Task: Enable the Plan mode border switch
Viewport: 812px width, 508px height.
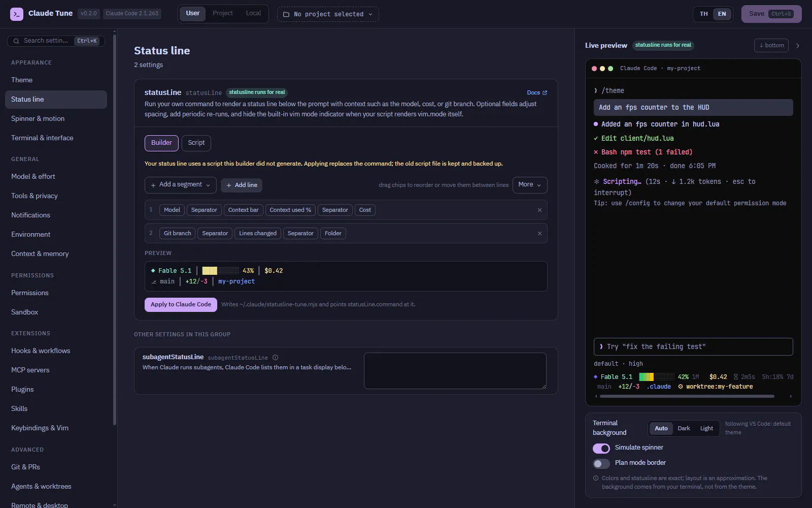Action: 601,463
